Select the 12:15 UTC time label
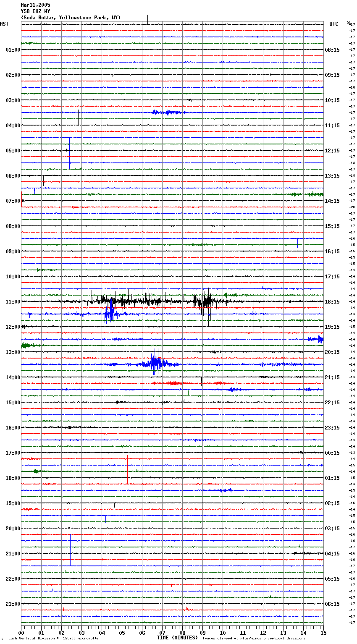 click(332, 151)
